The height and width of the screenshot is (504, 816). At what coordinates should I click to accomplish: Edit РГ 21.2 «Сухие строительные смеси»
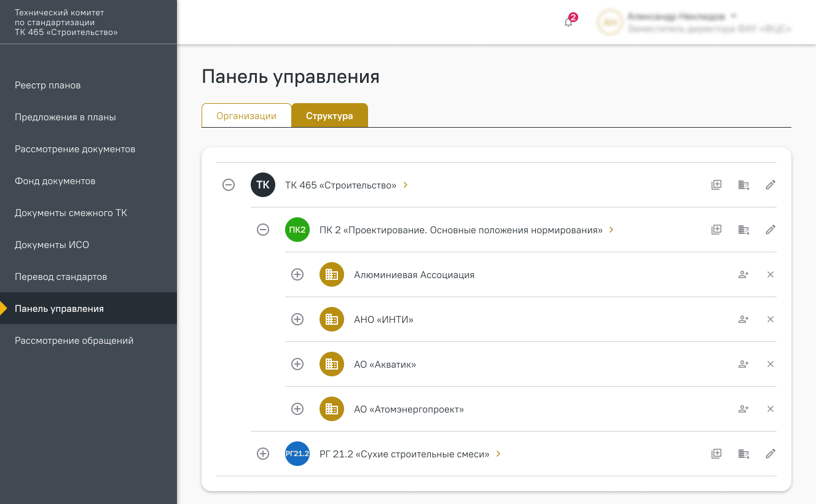(x=771, y=454)
